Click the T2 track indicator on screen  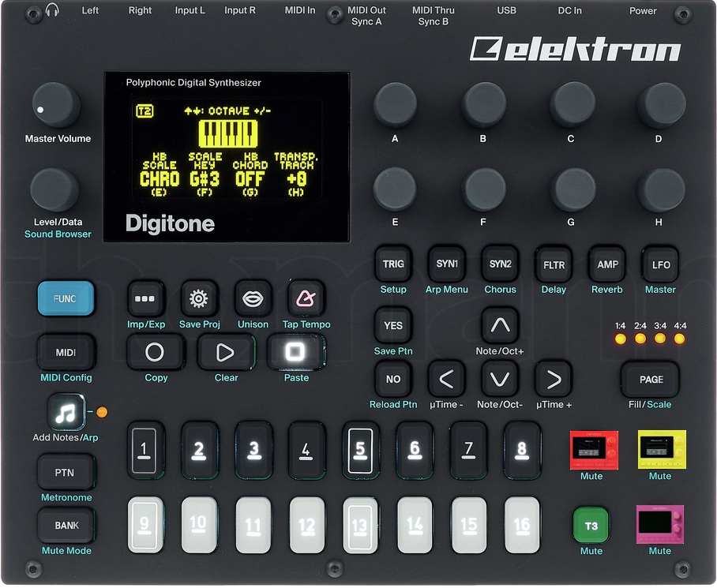(x=145, y=111)
